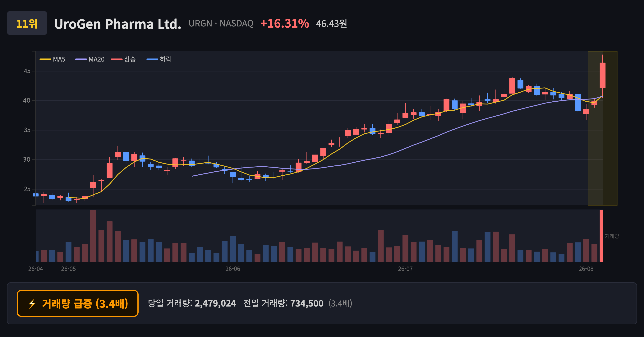Click the 26-07 date axis label

pyautogui.click(x=405, y=269)
